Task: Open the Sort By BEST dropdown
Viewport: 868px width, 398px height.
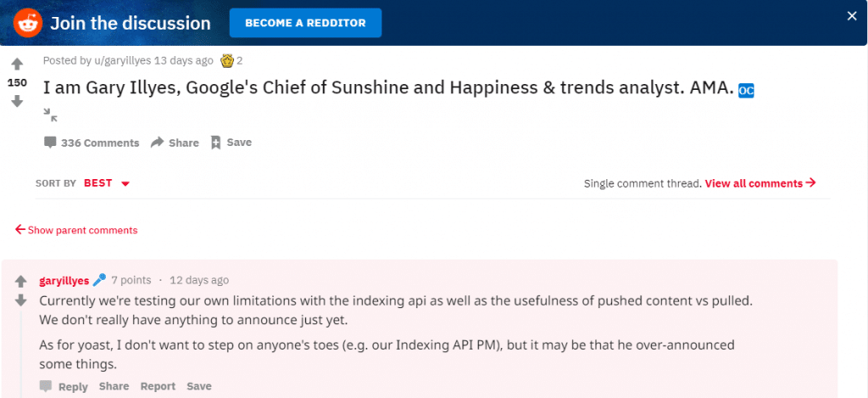Action: tap(106, 183)
